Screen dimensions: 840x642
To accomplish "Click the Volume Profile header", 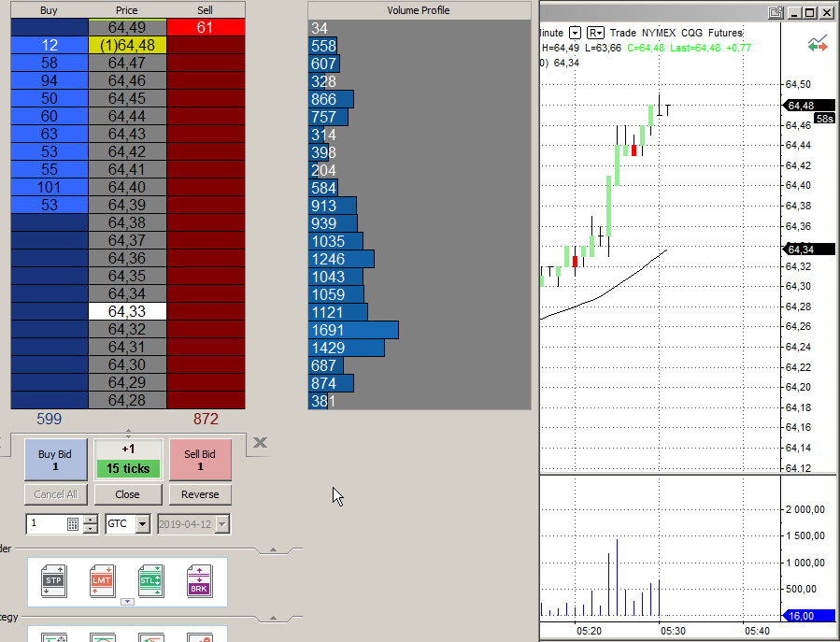I will [x=419, y=10].
